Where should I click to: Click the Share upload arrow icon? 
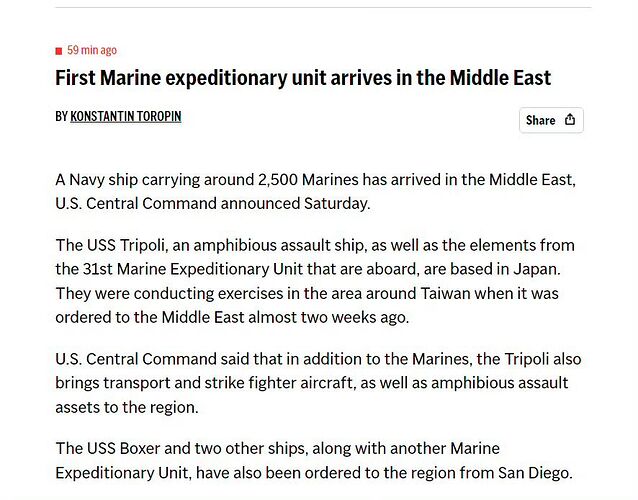point(570,120)
